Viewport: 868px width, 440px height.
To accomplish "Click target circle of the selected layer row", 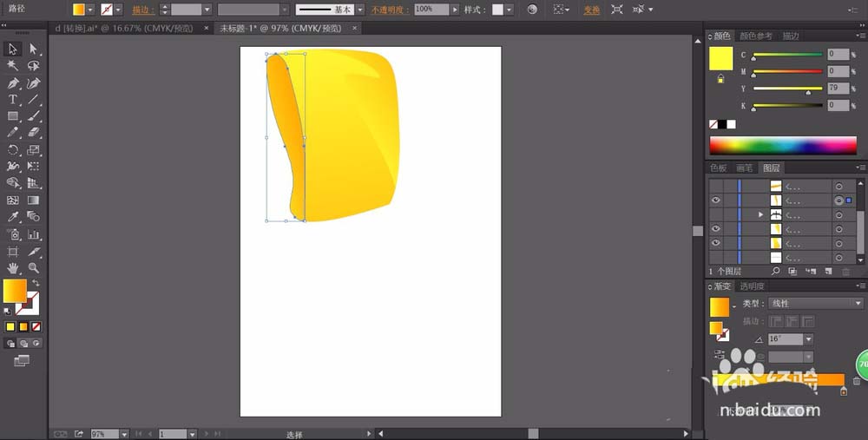I will coord(838,200).
